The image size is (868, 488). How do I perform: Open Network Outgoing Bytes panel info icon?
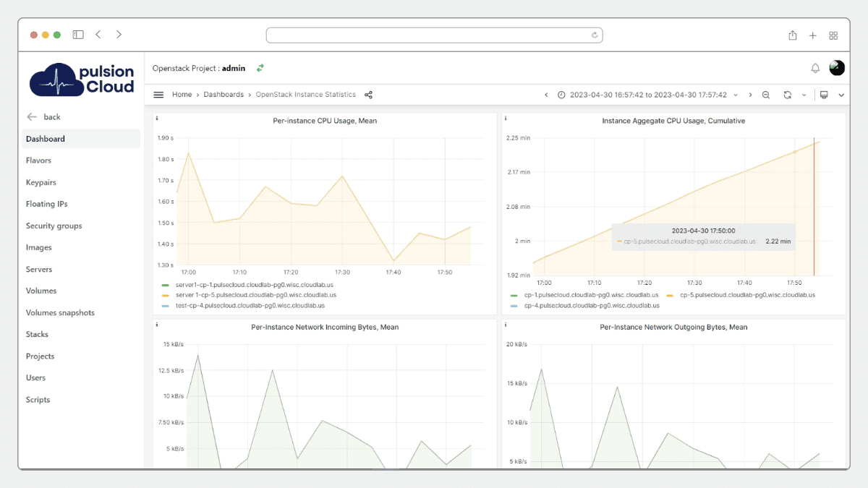(506, 325)
